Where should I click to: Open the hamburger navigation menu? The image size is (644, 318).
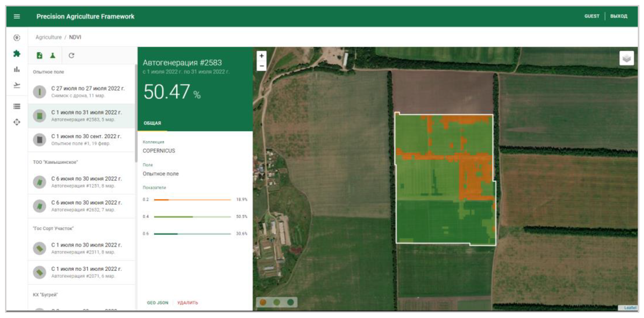pos(17,16)
